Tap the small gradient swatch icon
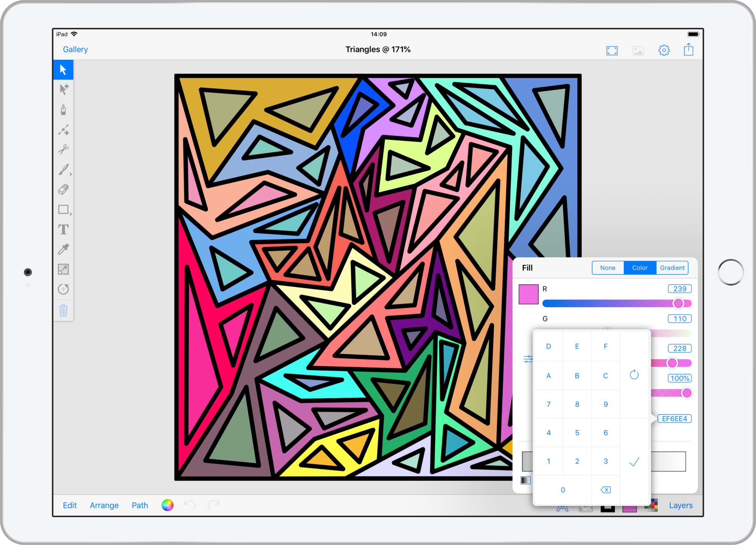The image size is (756, 545). click(525, 480)
